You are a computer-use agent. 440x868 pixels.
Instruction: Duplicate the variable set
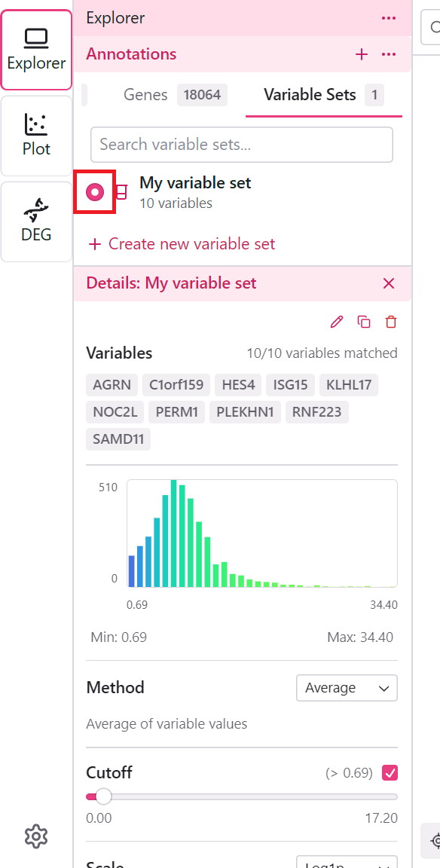point(364,322)
